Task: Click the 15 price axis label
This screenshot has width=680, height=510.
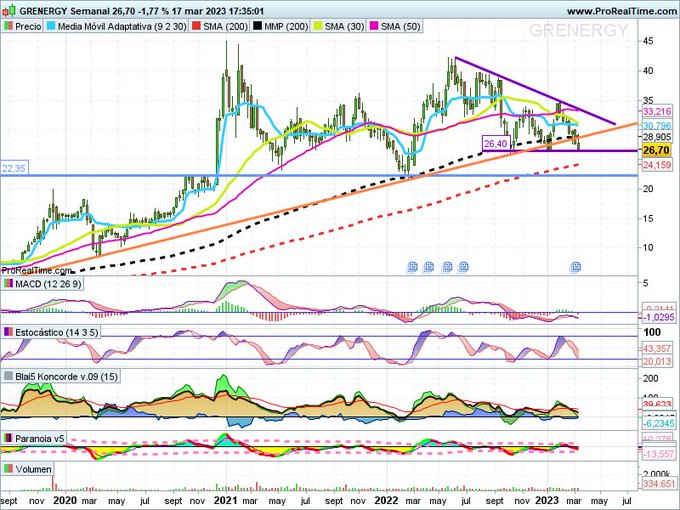Action: (648, 218)
